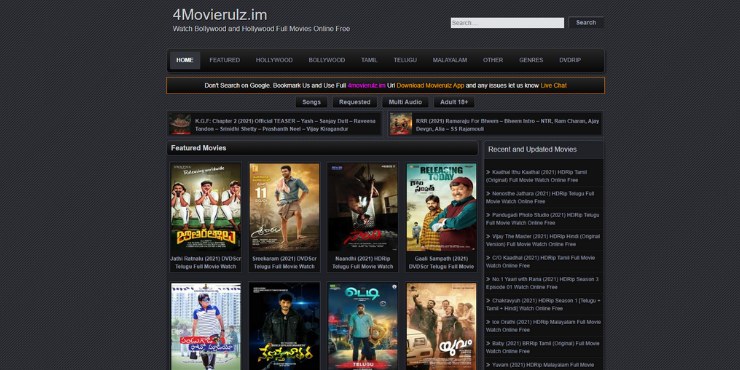Open the RRR Ramaraju For Bheem thumbnail
The height and width of the screenshot is (370, 740).
[401, 124]
